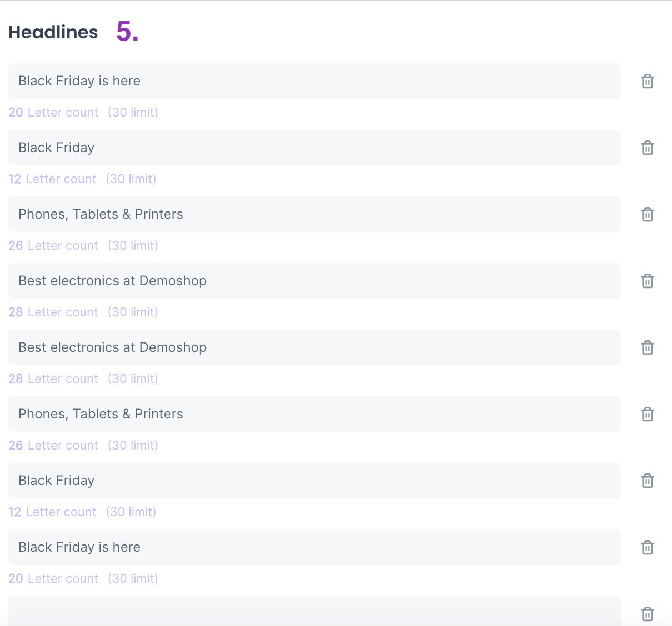The width and height of the screenshot is (672, 626).
Task: Focus the fifth headline 'Best electronics at Demoshop'
Action: pos(314,347)
